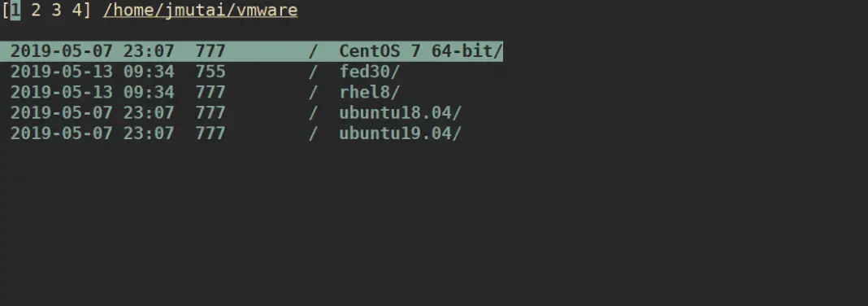Click the slash size marker beside fed30

[314, 72]
